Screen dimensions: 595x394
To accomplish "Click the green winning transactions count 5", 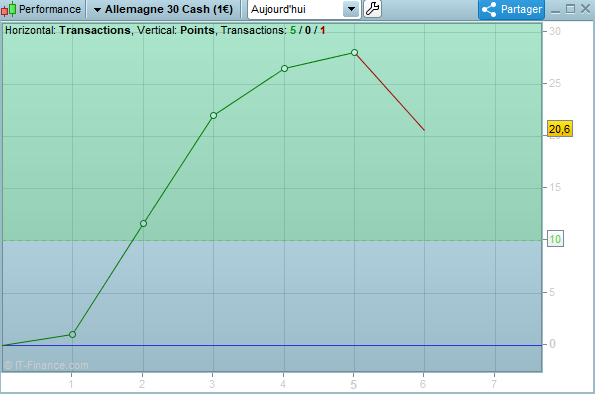I will click(x=293, y=30).
